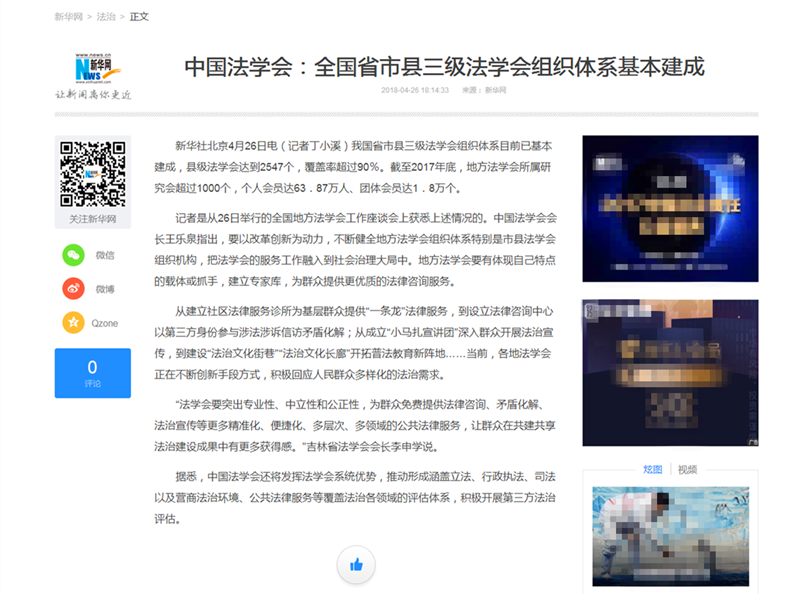Share the article via the Weibo icon
Viewport: 800px width, 594px height.
click(73, 288)
